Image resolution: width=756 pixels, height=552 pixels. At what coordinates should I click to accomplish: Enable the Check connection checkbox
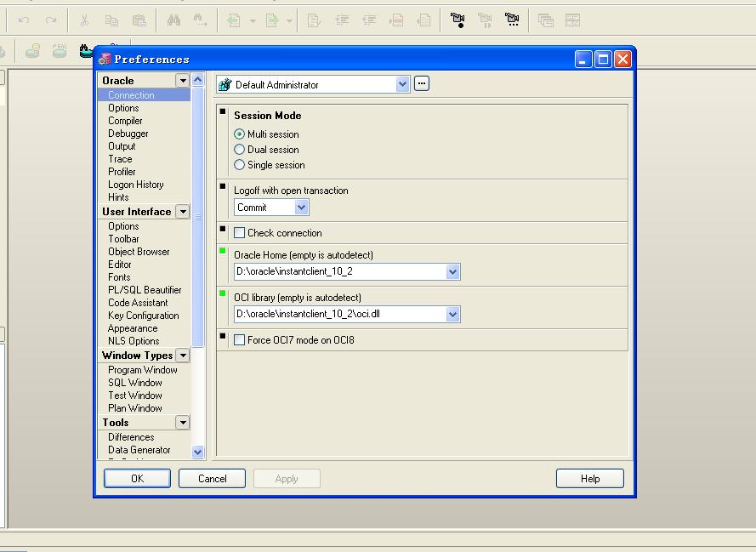[x=239, y=233]
